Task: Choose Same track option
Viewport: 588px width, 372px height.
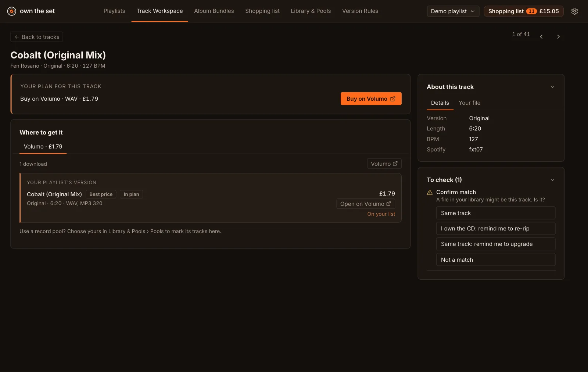Action: (x=495, y=213)
